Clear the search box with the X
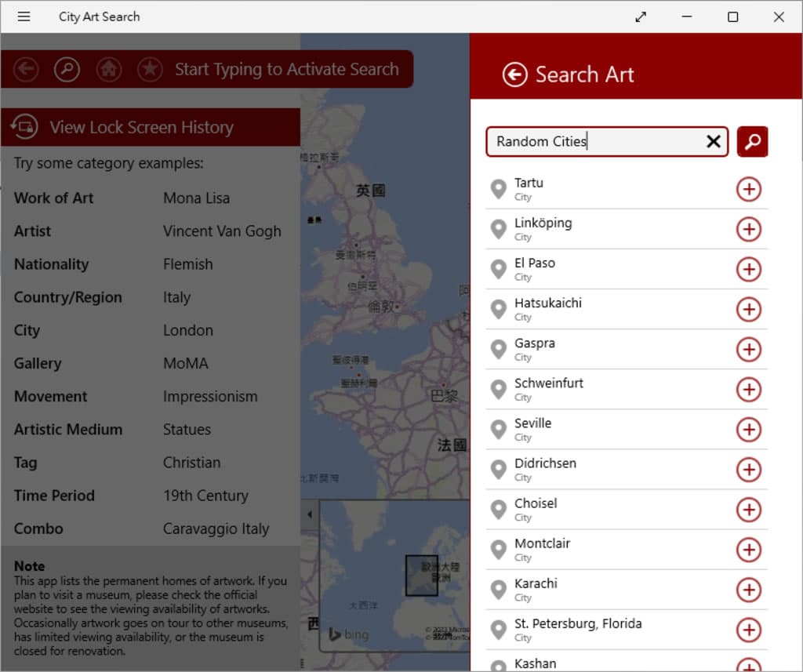803x672 pixels. click(x=714, y=141)
